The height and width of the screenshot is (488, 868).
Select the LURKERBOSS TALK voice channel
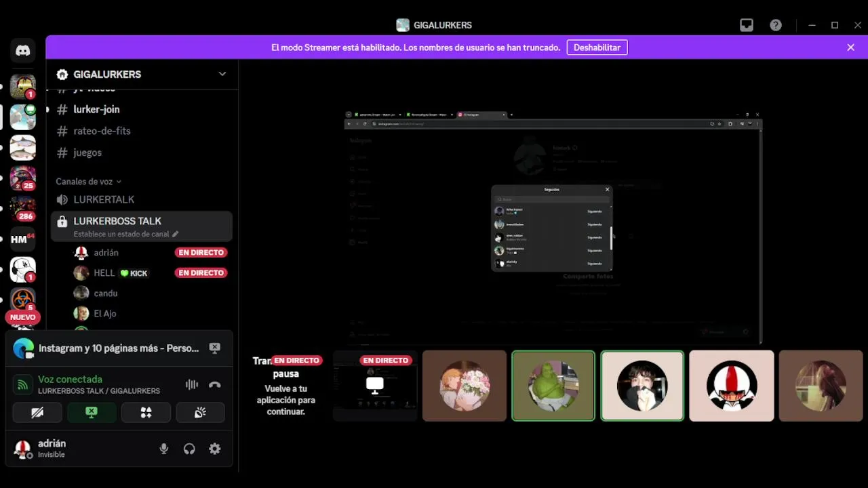click(142, 226)
